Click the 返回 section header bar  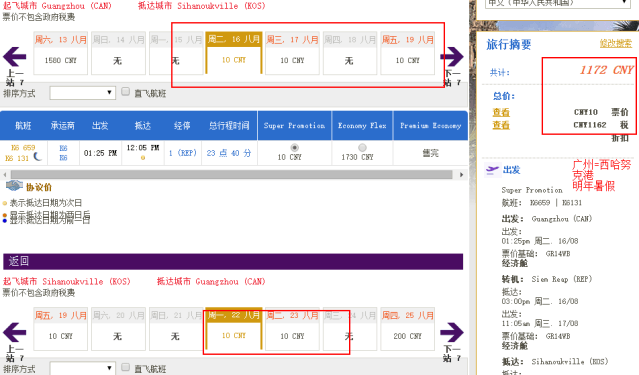click(233, 261)
